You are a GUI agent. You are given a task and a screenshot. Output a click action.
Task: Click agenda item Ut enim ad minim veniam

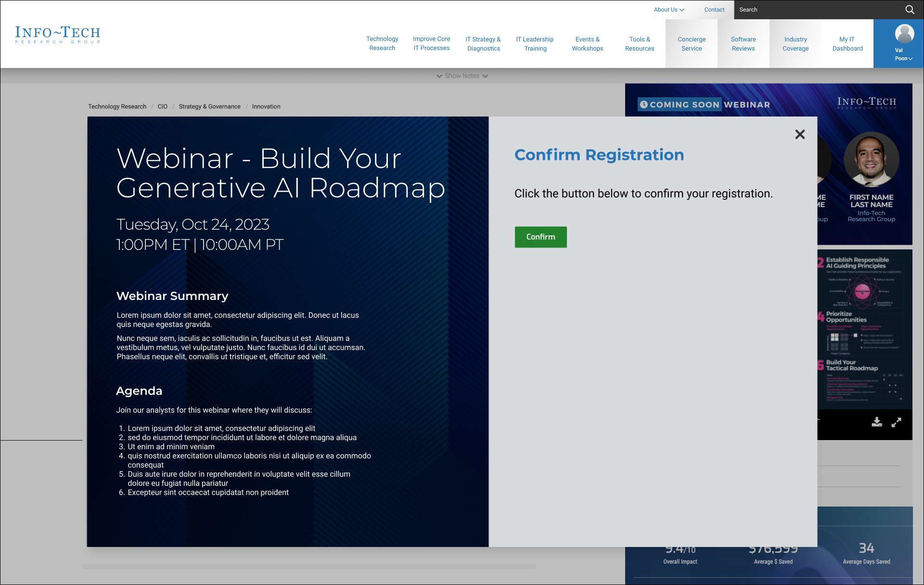pos(171,447)
